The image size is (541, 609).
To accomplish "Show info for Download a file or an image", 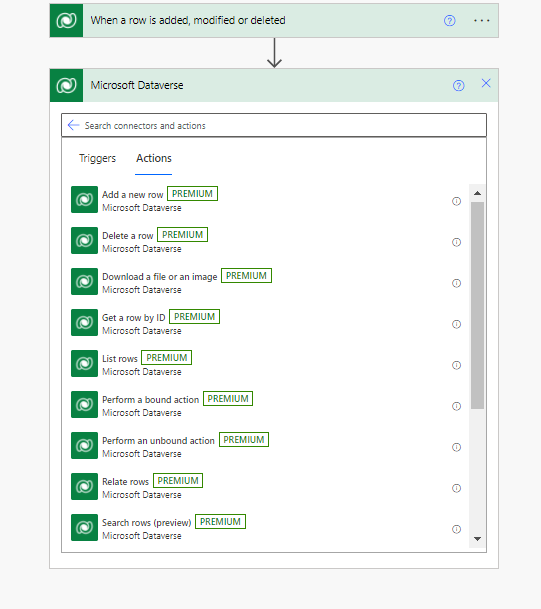I will click(456, 283).
